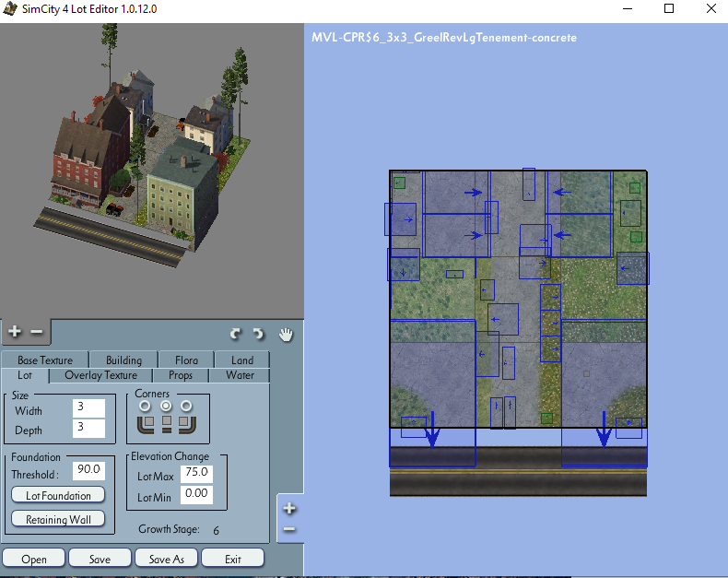The width and height of the screenshot is (728, 578).
Task: Select the right corner radio button
Action: click(186, 407)
